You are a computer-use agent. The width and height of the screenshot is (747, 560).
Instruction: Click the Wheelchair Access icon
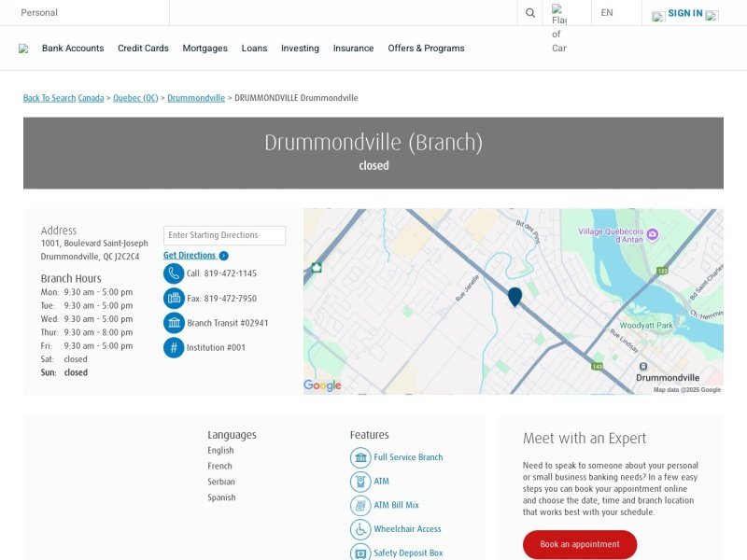pos(360,529)
